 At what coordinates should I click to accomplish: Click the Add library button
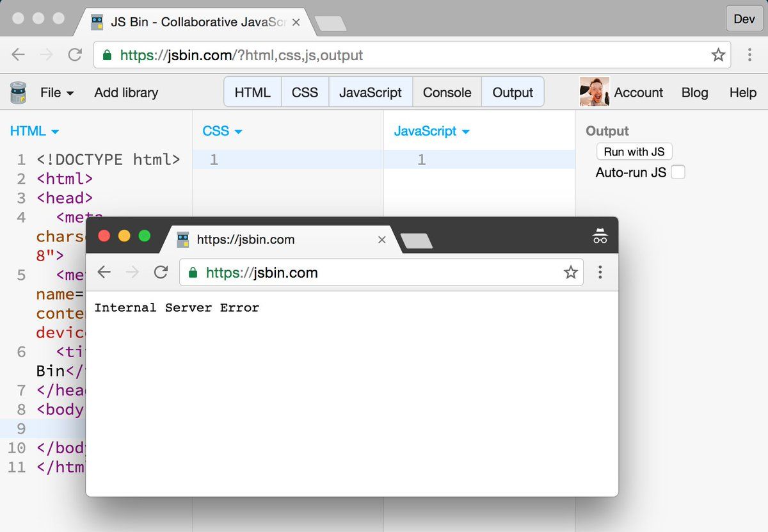pyautogui.click(x=126, y=92)
